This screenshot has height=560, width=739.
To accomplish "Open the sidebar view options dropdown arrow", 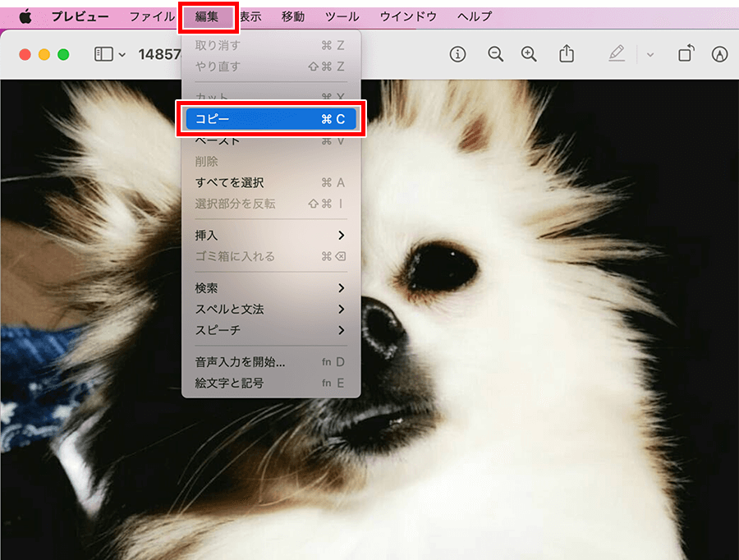I will pyautogui.click(x=122, y=55).
